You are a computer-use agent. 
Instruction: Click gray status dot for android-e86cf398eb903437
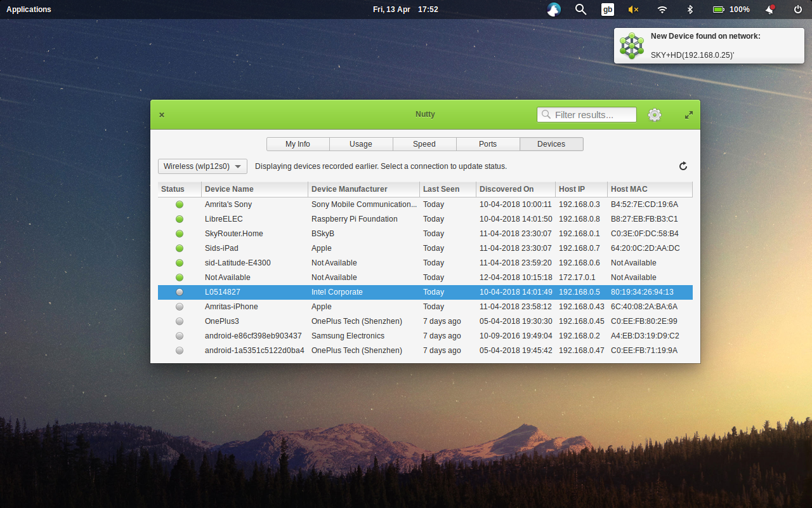(x=180, y=336)
